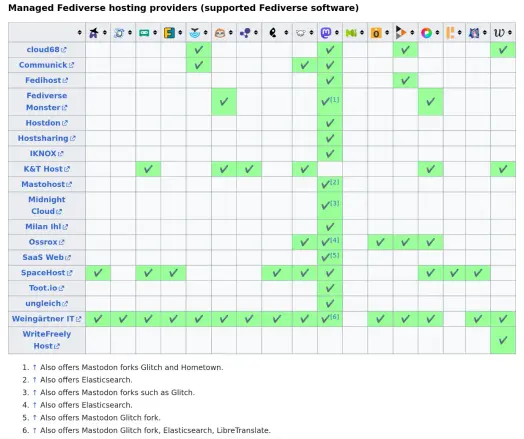Open the SpaceHost provider link

(x=46, y=273)
